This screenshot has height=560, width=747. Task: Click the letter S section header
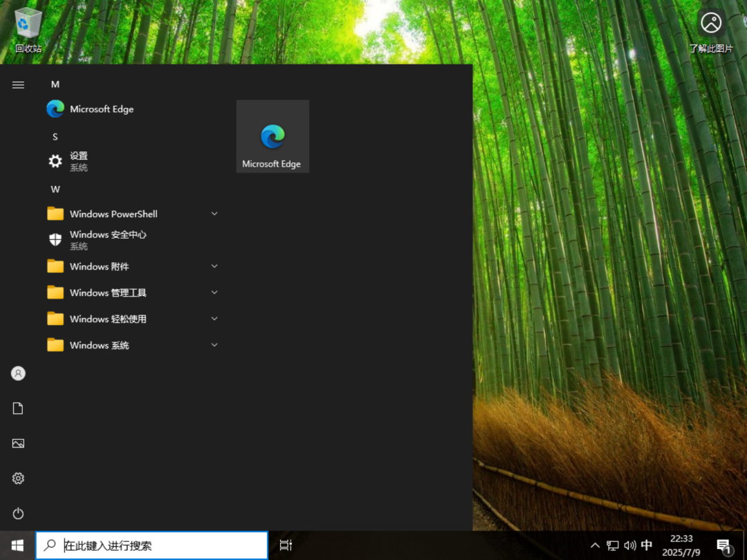55,137
